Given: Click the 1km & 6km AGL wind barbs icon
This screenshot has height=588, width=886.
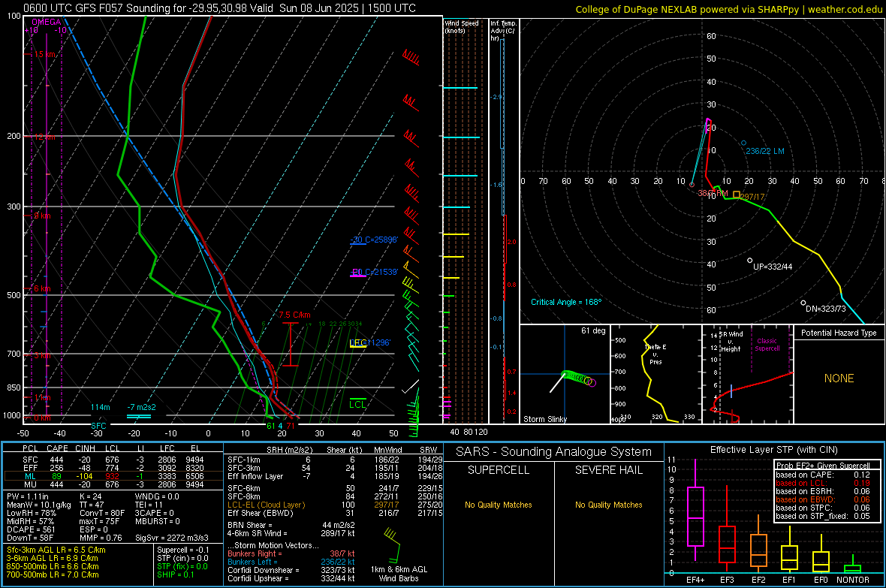Looking at the screenshot, I should [x=392, y=544].
